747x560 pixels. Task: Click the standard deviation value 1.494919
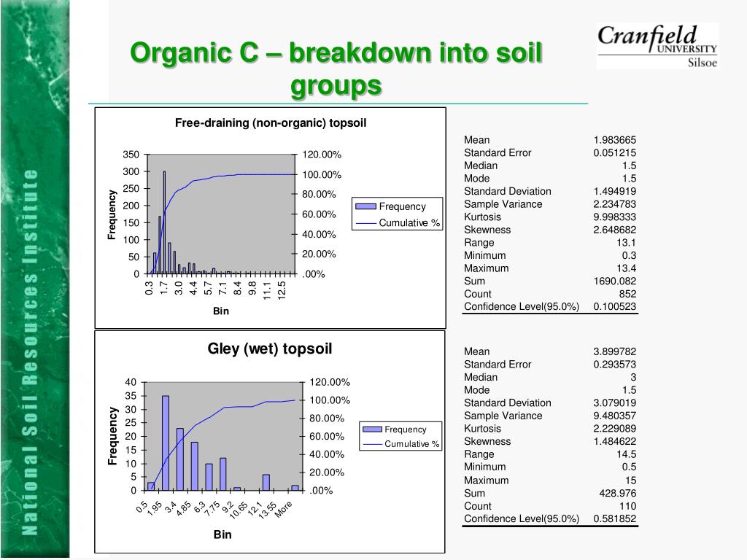(614, 192)
